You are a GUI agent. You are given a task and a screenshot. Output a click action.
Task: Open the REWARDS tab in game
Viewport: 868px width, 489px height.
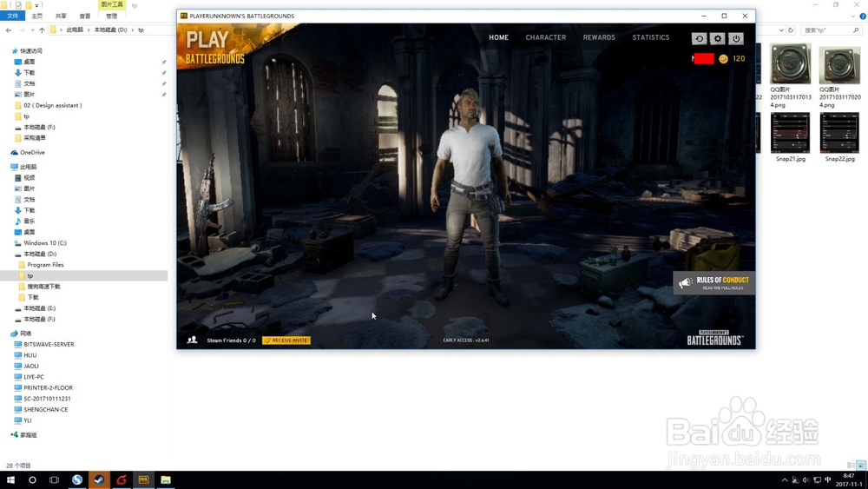[599, 37]
